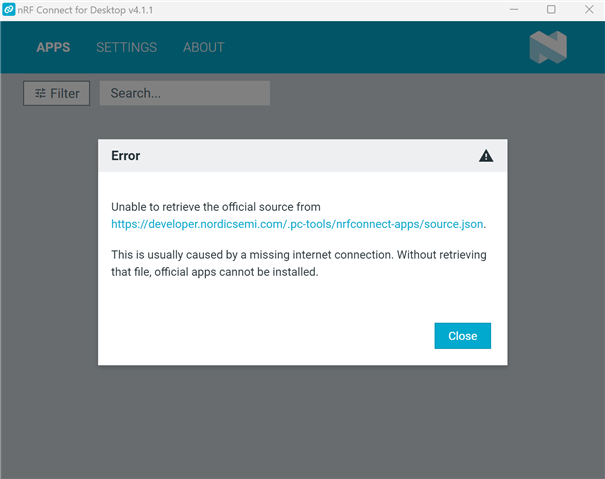Open the Filter options button

pyautogui.click(x=56, y=93)
